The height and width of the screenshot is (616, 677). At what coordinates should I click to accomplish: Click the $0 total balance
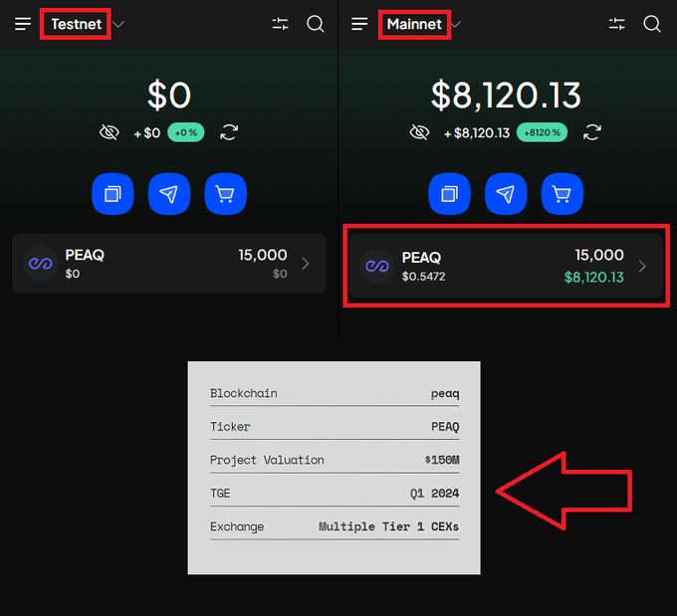tap(169, 95)
